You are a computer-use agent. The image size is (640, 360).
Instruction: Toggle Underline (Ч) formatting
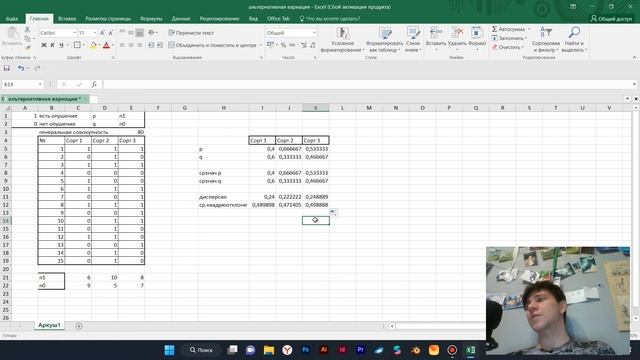coord(61,45)
